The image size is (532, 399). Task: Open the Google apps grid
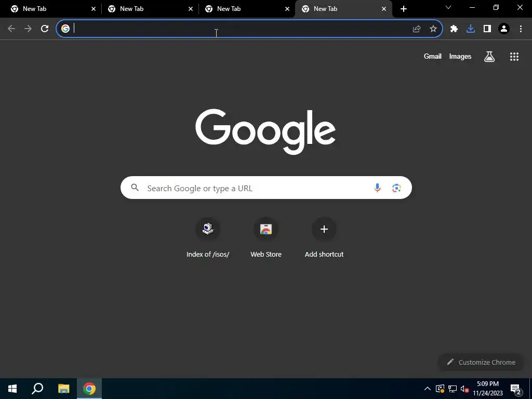(514, 57)
